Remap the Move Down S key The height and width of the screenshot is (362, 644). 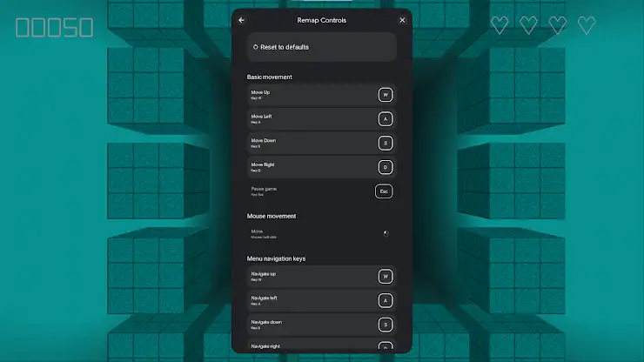coord(386,143)
